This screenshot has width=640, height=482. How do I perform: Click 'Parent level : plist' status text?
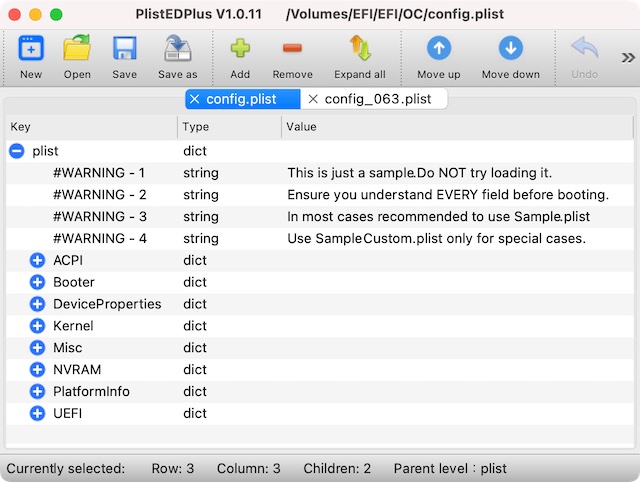[450, 469]
